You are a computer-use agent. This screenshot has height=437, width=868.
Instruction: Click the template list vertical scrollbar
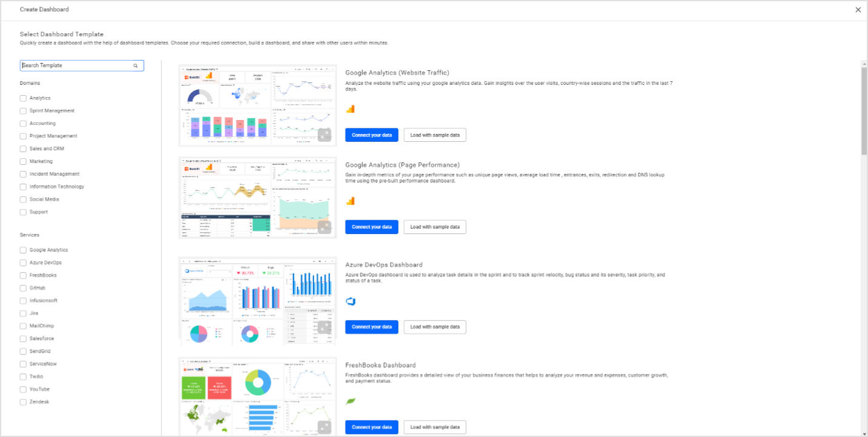tap(864, 112)
